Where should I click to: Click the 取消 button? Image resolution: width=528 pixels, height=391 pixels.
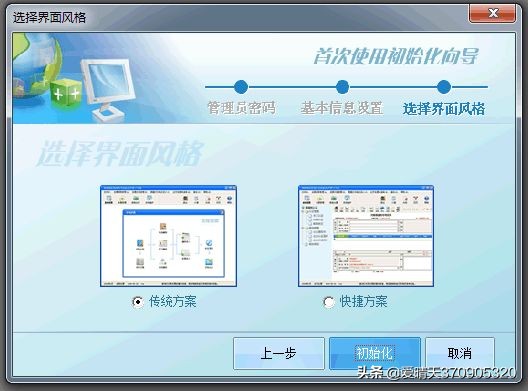click(460, 353)
